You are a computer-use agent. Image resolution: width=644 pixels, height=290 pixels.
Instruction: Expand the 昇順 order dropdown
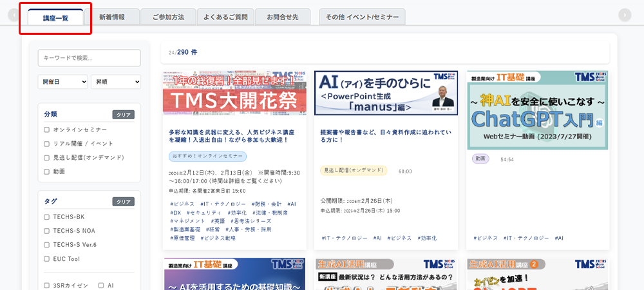click(115, 82)
